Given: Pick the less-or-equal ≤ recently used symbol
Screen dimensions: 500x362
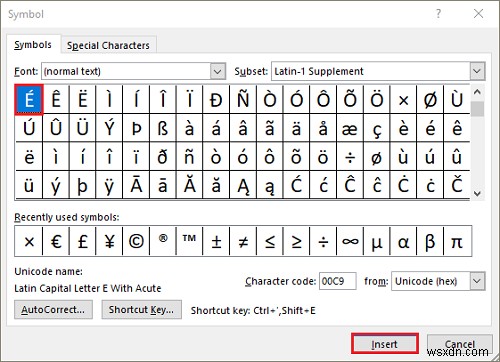Looking at the screenshot, I should 270,241.
